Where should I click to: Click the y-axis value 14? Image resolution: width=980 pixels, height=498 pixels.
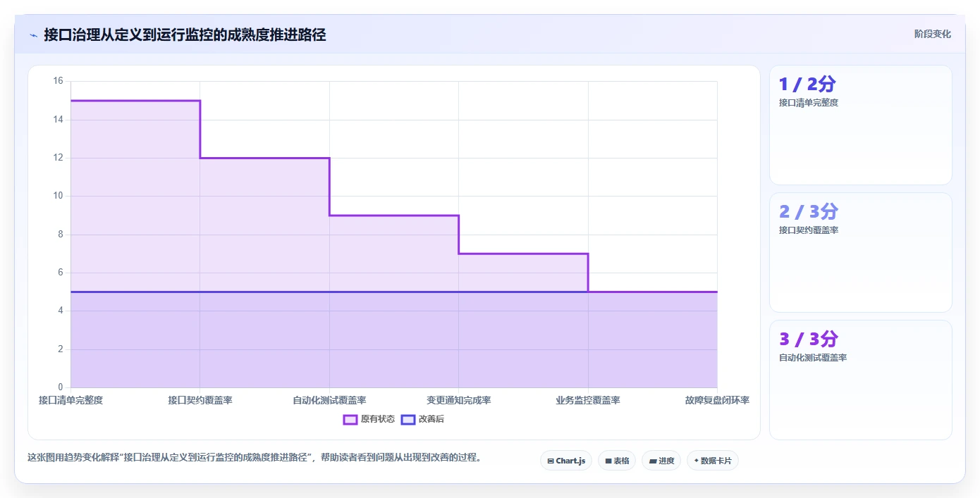[x=59, y=120]
